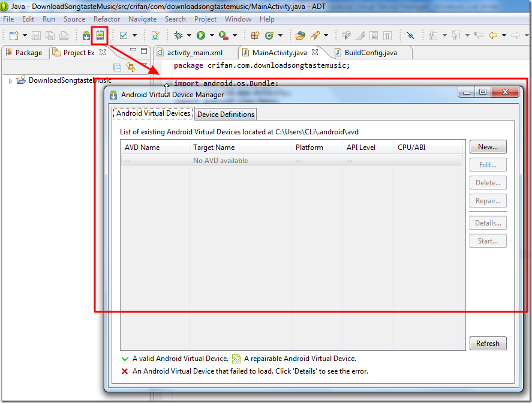Click the Delete... button

point(488,183)
